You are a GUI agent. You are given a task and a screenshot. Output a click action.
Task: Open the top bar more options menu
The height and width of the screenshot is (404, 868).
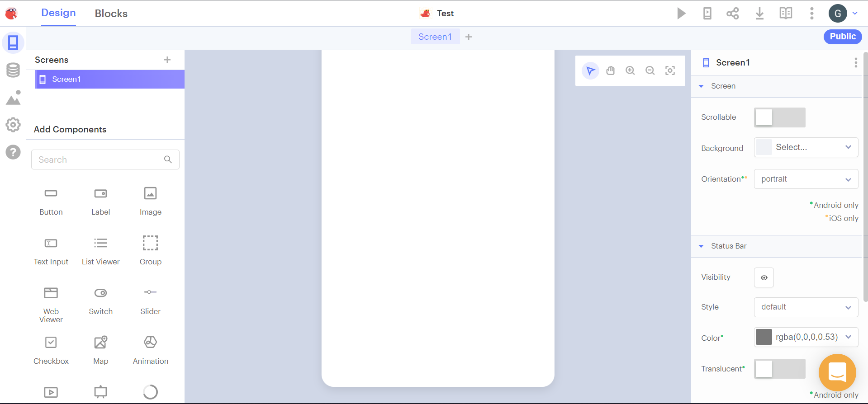(x=812, y=13)
